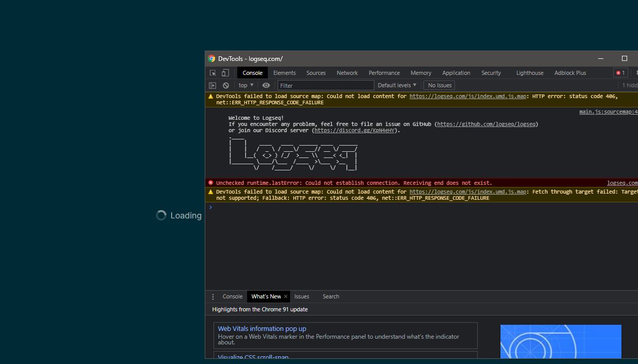638x364 pixels.
Task: Open the github.com/logseq/logseq link
Action: pos(488,124)
